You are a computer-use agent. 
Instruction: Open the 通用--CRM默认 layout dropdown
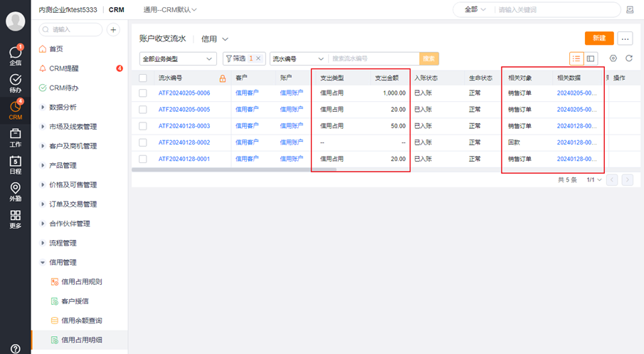pyautogui.click(x=170, y=9)
